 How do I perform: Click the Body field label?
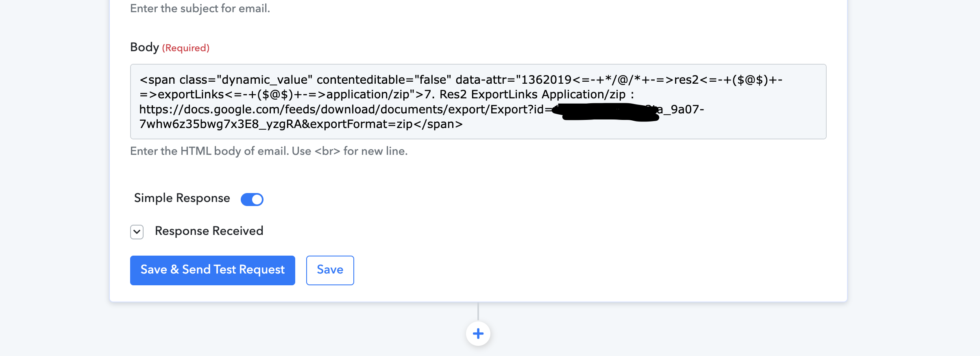click(144, 47)
